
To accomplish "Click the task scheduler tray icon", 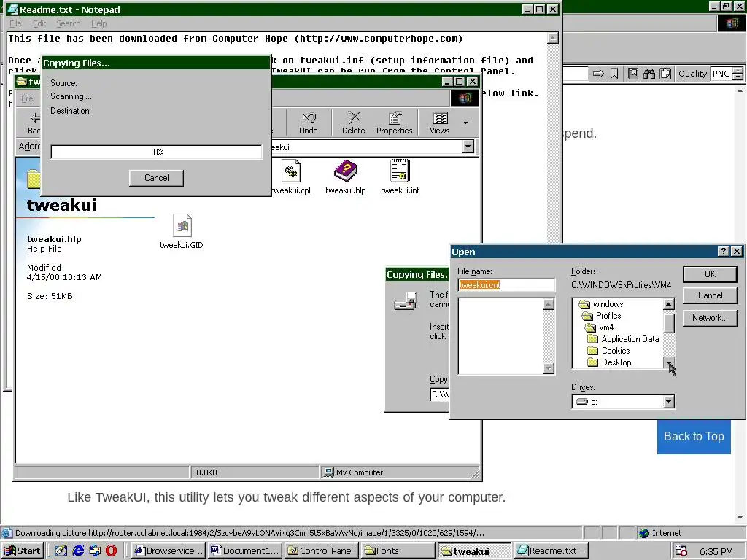I will click(682, 551).
